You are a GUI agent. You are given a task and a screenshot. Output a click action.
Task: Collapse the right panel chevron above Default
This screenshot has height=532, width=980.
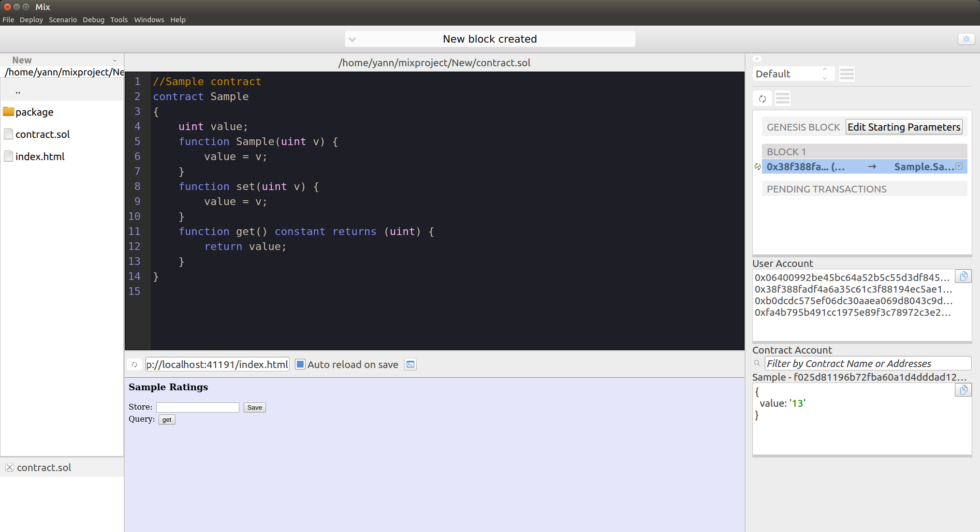[x=757, y=59]
